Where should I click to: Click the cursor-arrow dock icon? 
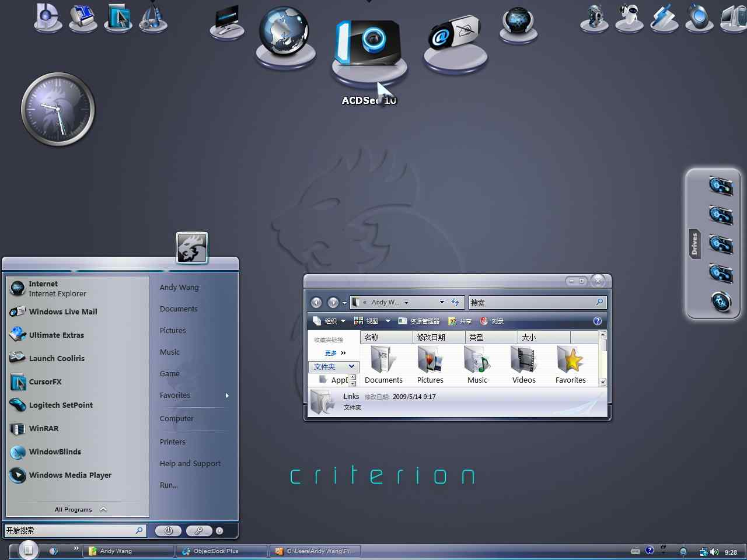[x=118, y=17]
